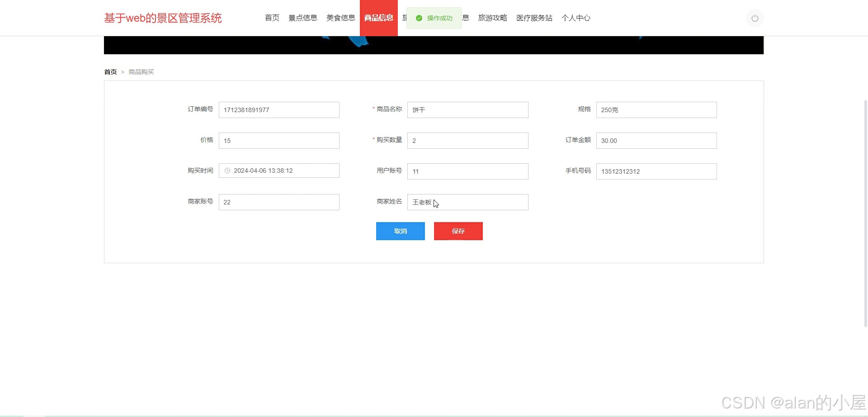
Task: Open the 个人中心 menu item
Action: pyautogui.click(x=576, y=18)
